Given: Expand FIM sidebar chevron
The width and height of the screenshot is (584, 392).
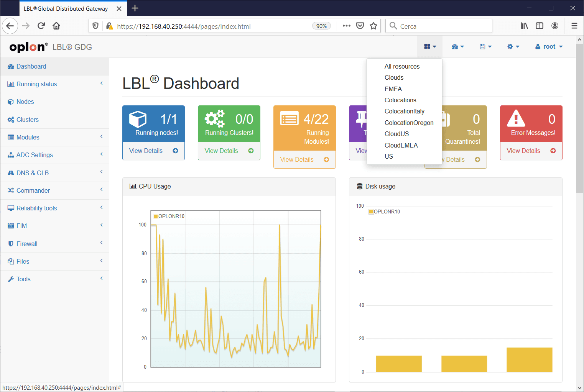Looking at the screenshot, I should point(102,225).
